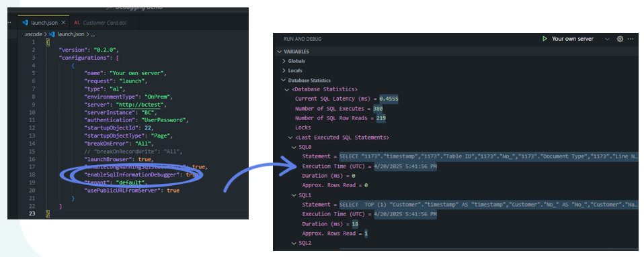Screen dimensions: 644x257
Task: Select SQL1 Execution Time row
Action: point(369,214)
